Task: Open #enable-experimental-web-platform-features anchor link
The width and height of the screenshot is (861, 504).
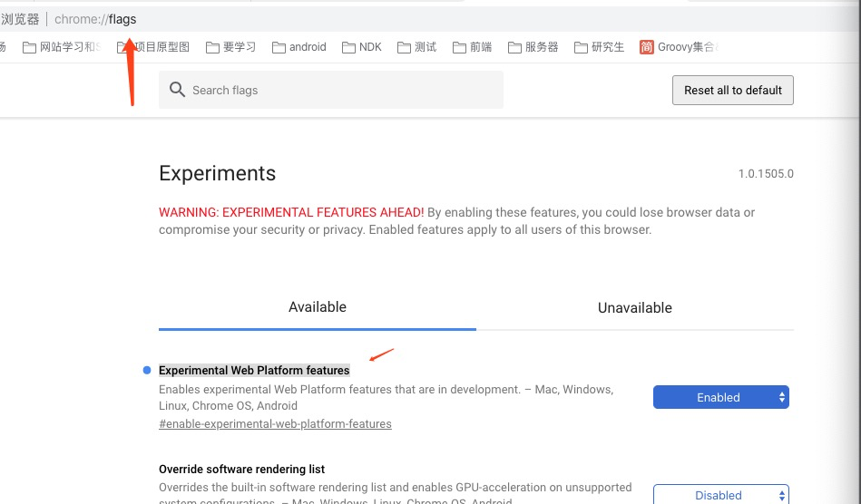Action: (x=275, y=423)
